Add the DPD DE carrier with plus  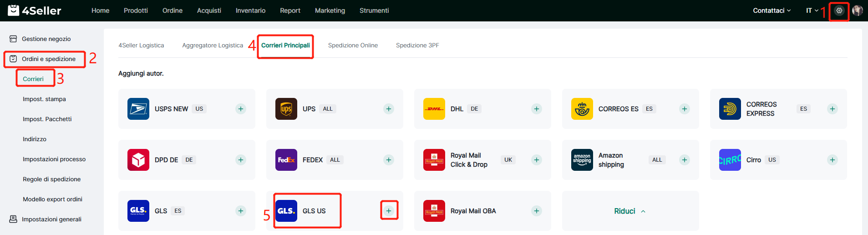click(241, 160)
